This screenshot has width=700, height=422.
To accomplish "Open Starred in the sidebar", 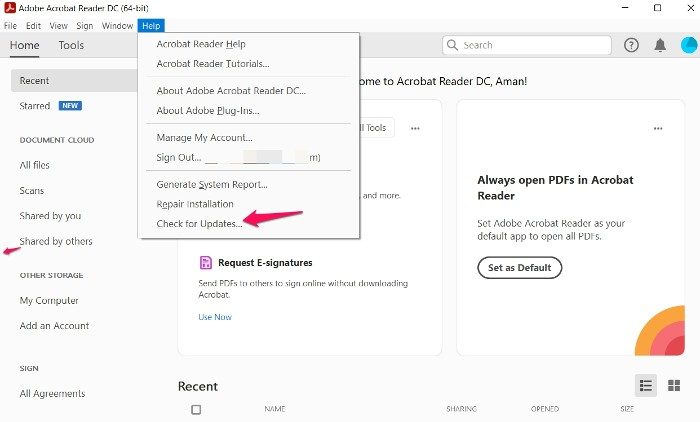I will point(35,106).
